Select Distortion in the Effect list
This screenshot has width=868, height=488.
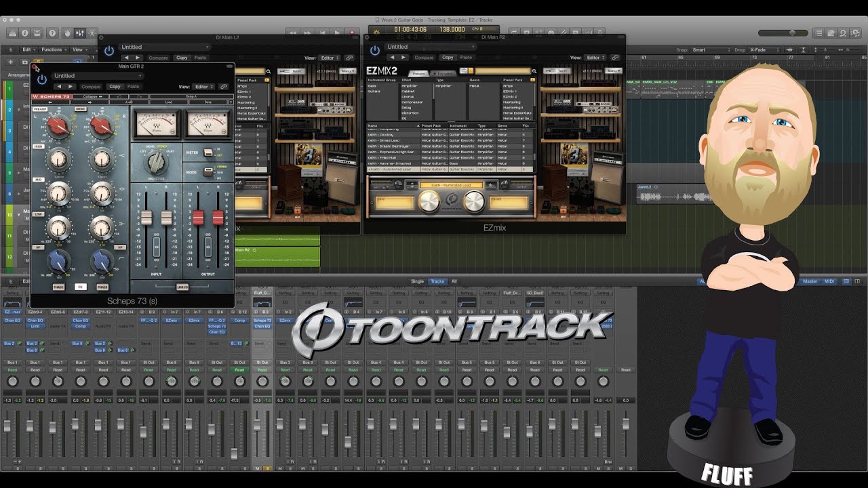point(410,113)
